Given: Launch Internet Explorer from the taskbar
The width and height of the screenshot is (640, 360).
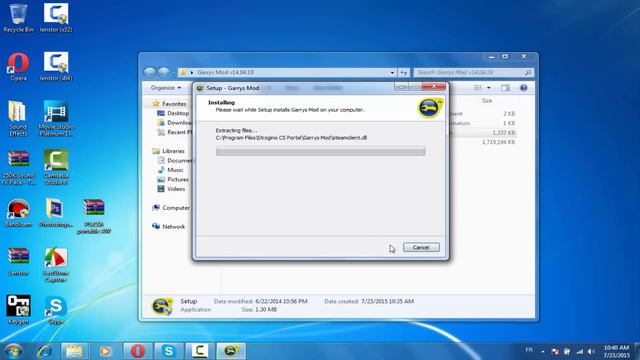Looking at the screenshot, I should (x=44, y=351).
